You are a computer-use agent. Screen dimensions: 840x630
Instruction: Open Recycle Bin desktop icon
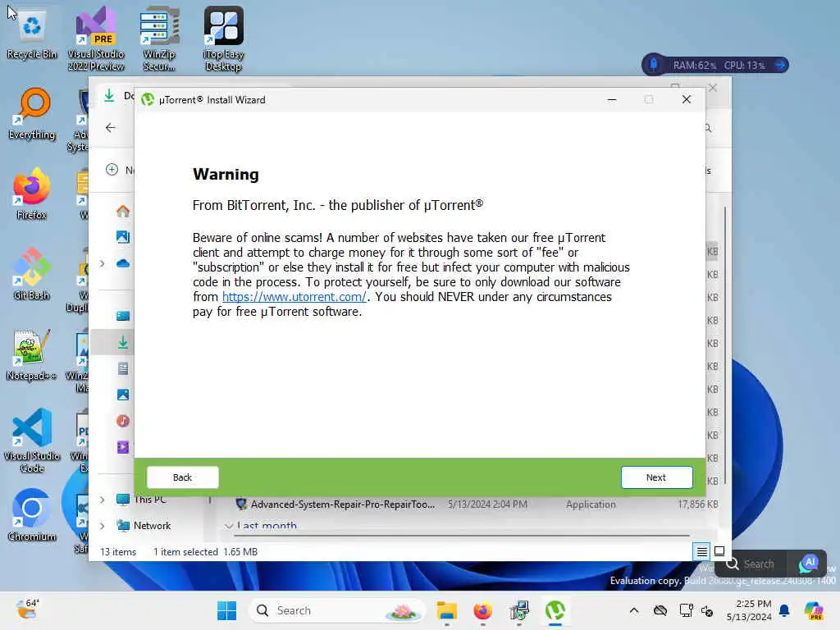point(32,34)
